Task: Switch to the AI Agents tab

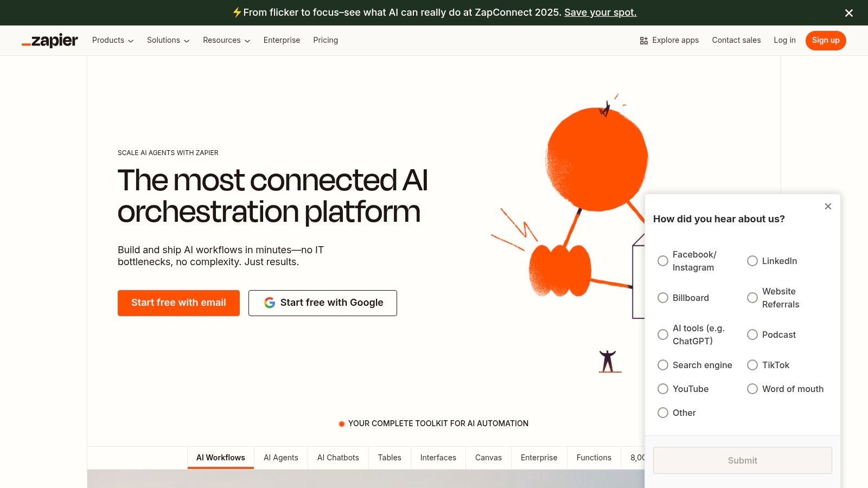Action: tap(280, 458)
